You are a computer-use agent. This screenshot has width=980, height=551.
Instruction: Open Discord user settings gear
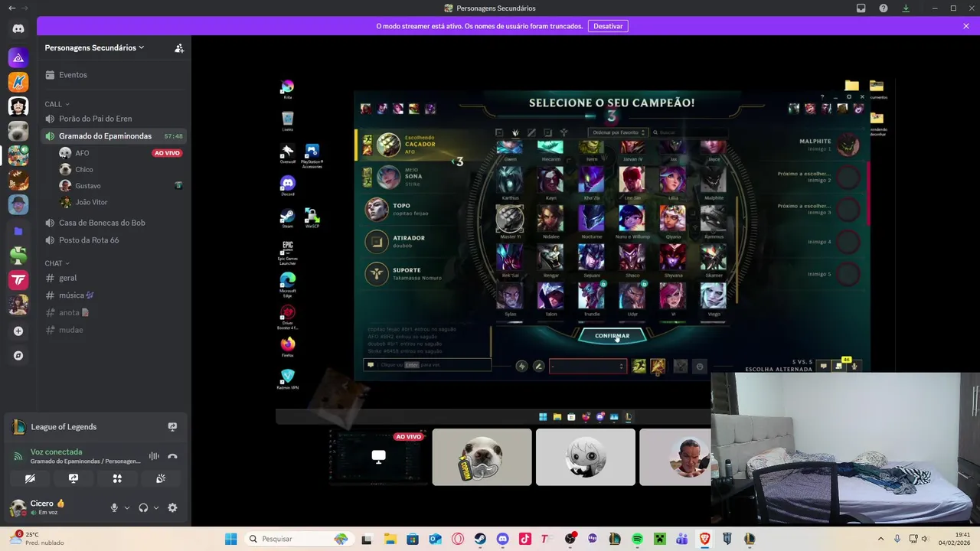click(172, 507)
